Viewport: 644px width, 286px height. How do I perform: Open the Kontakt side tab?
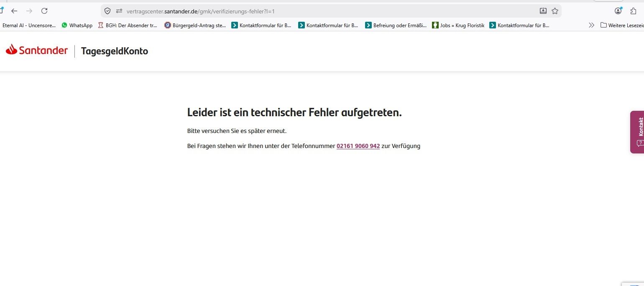pos(637,132)
